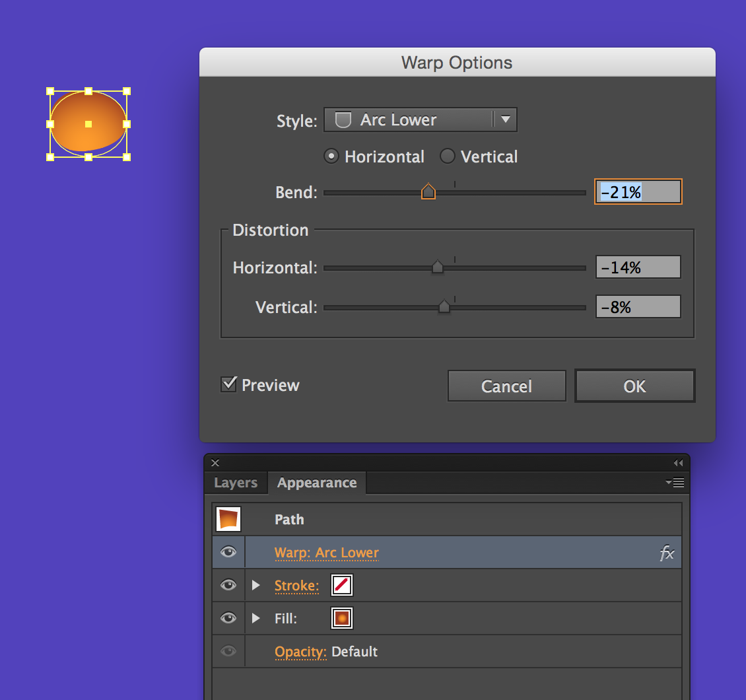This screenshot has width=746, height=700.
Task: Hide the Warp: Arc Lower effect
Action: click(228, 553)
